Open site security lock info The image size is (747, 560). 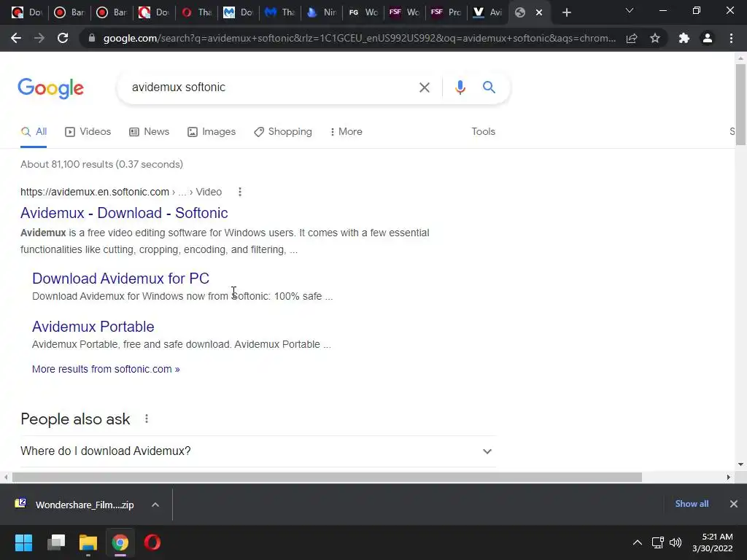pyautogui.click(x=92, y=38)
